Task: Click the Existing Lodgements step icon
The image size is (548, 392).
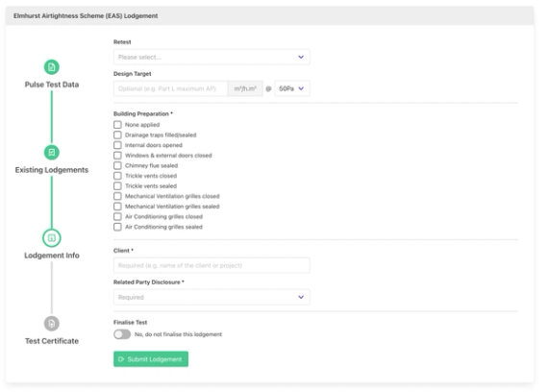Action: [x=52, y=153]
